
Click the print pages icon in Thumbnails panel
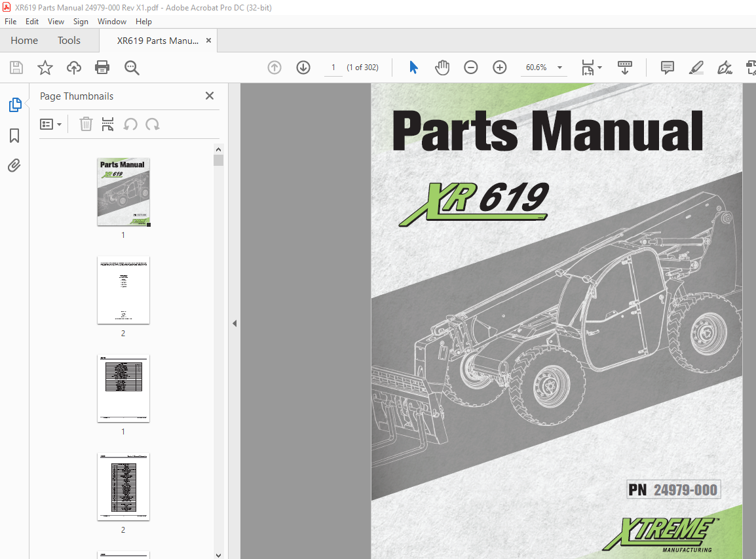107,125
